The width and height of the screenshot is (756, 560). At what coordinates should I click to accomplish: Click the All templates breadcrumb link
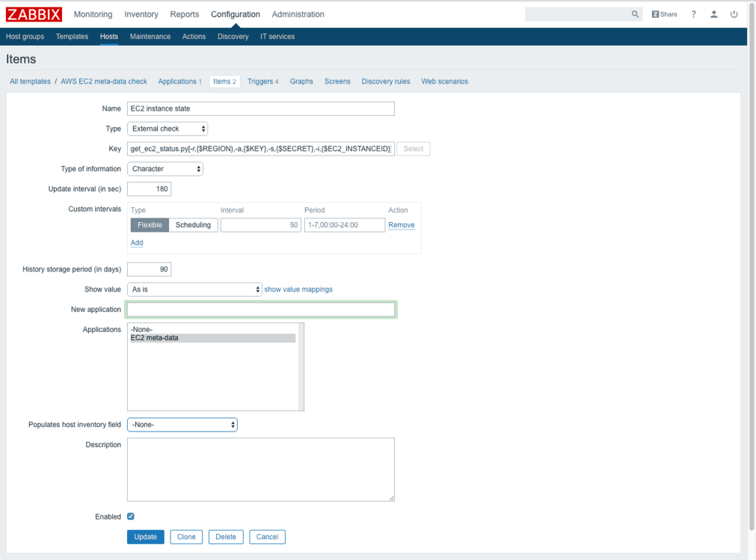tap(30, 81)
